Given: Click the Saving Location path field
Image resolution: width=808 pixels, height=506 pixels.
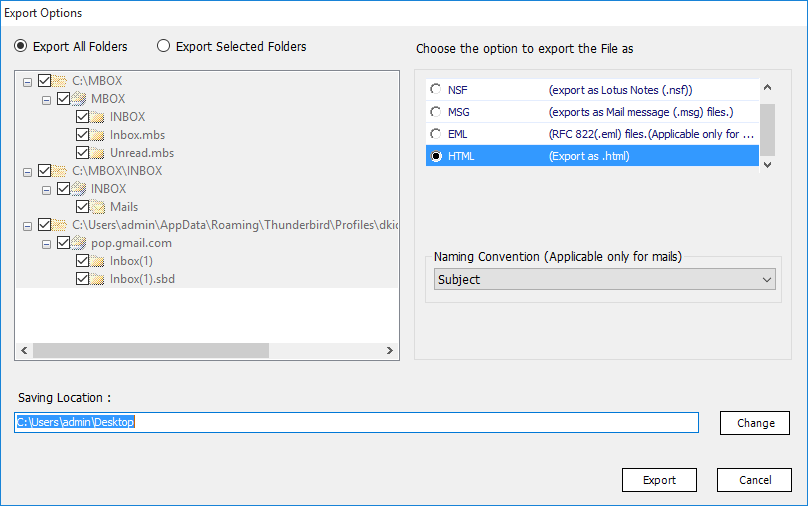Looking at the screenshot, I should pyautogui.click(x=356, y=423).
